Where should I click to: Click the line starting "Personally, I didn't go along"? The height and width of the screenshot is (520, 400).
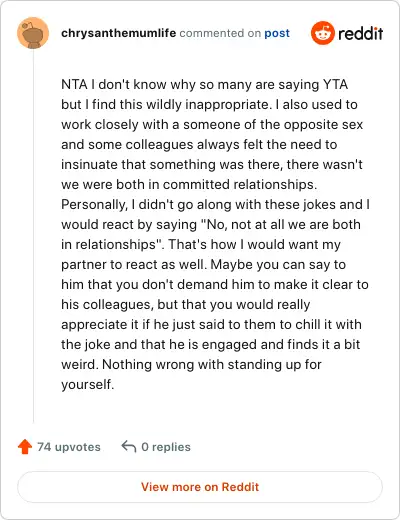[x=215, y=204]
